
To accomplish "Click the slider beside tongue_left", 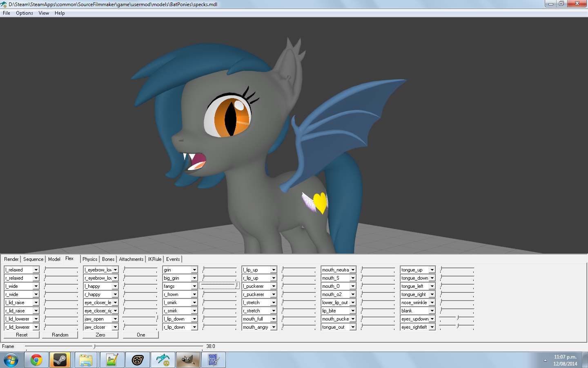I will [457, 286].
